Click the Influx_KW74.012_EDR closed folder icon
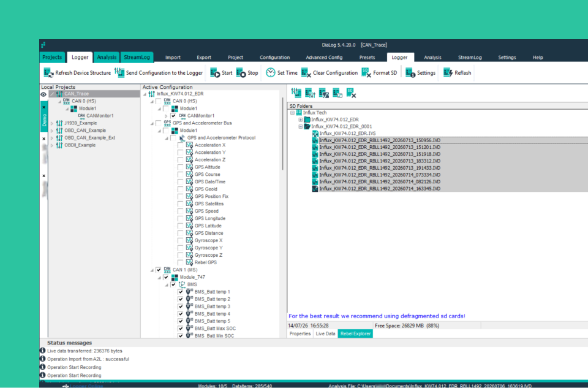588x388 pixels. [x=307, y=120]
